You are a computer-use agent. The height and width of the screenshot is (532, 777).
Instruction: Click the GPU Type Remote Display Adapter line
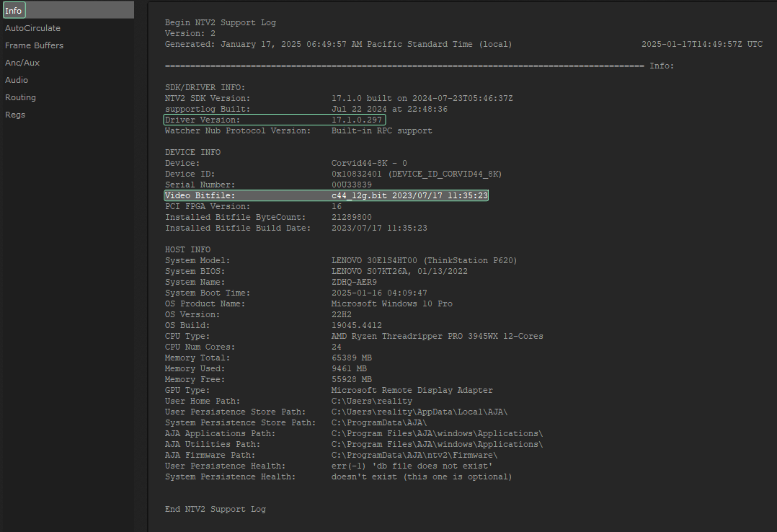click(412, 390)
